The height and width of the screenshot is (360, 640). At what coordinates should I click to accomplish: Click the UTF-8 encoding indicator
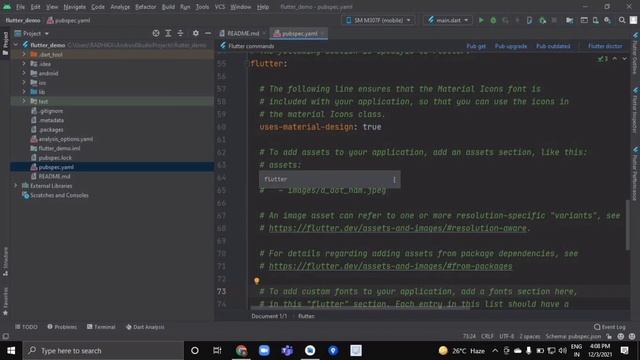point(507,336)
